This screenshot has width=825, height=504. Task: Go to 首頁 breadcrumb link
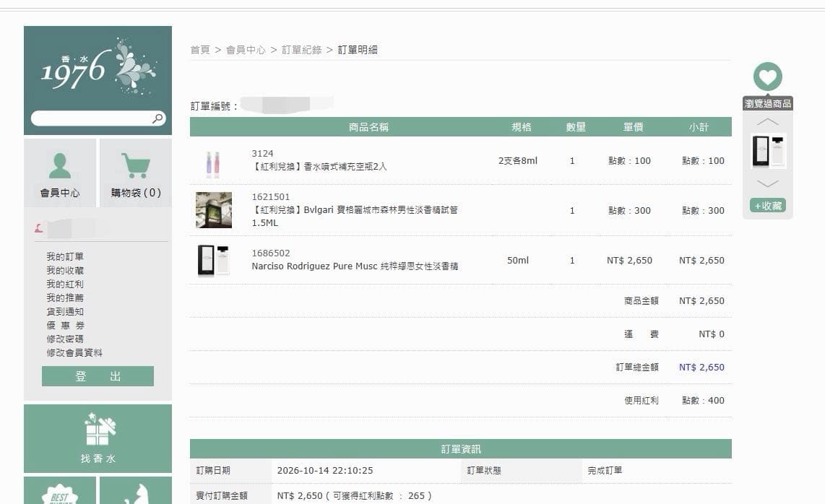(x=200, y=50)
